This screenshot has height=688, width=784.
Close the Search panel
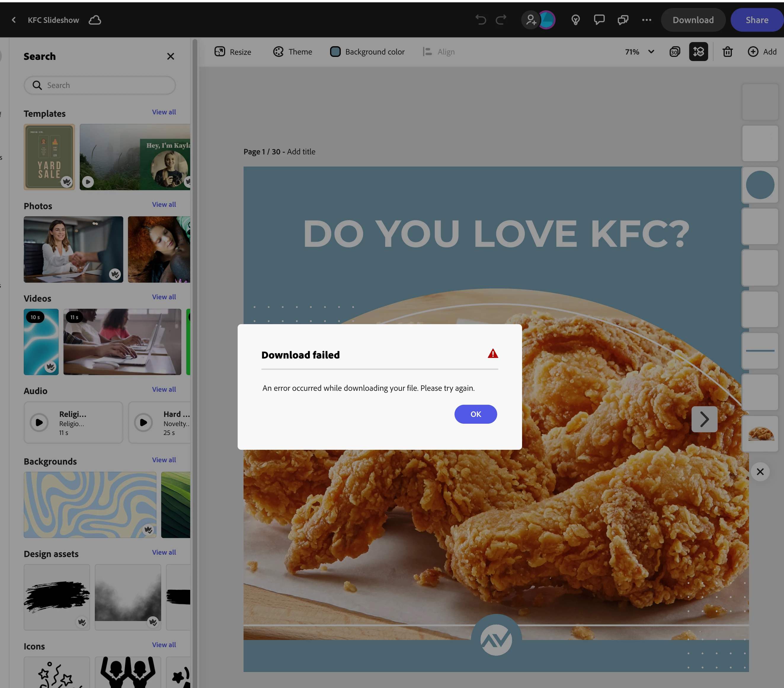point(171,56)
